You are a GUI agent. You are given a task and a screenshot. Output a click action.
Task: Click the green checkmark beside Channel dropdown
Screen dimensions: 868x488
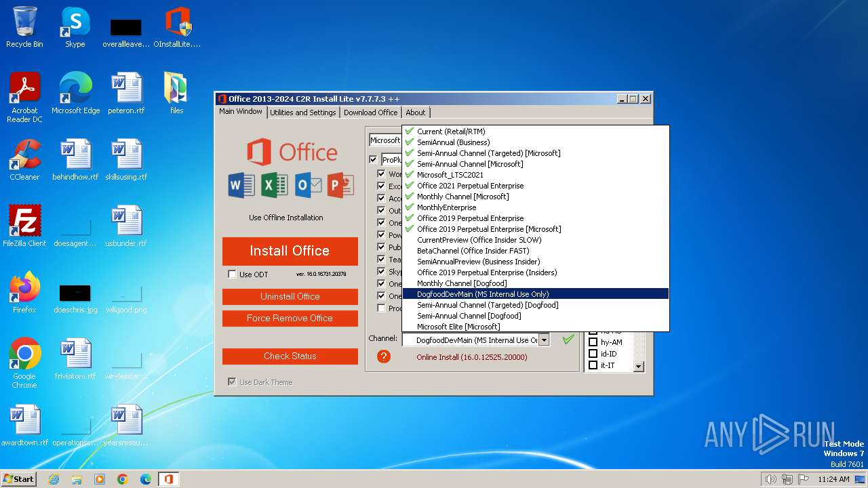(568, 340)
